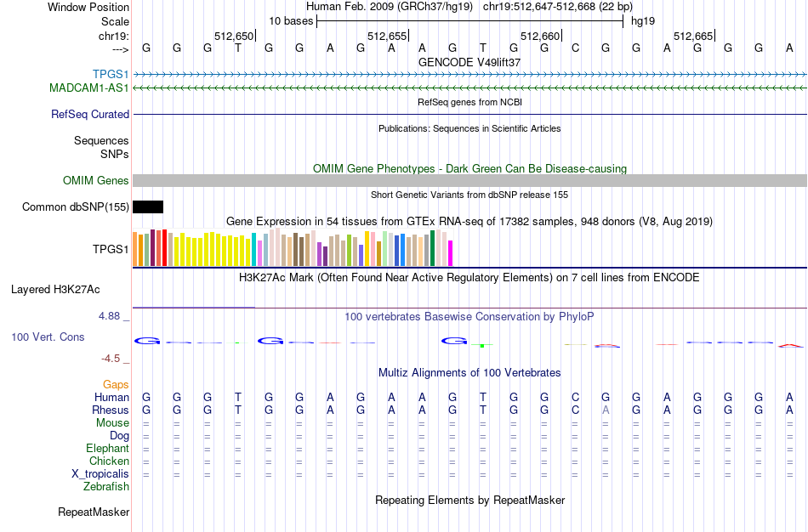808x532 pixels.
Task: Select the Chicken species label
Action: (x=109, y=461)
